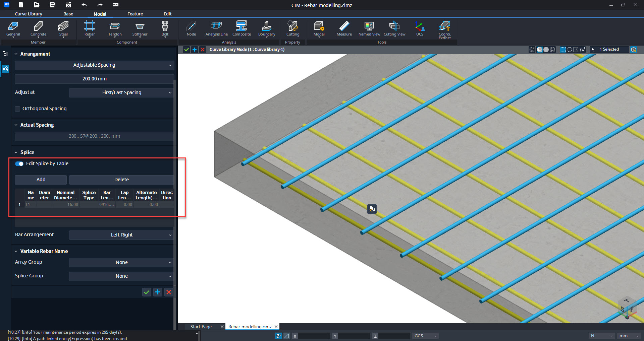The height and width of the screenshot is (341, 644).
Task: Toggle the snap icon in status bar
Action: click(279, 336)
